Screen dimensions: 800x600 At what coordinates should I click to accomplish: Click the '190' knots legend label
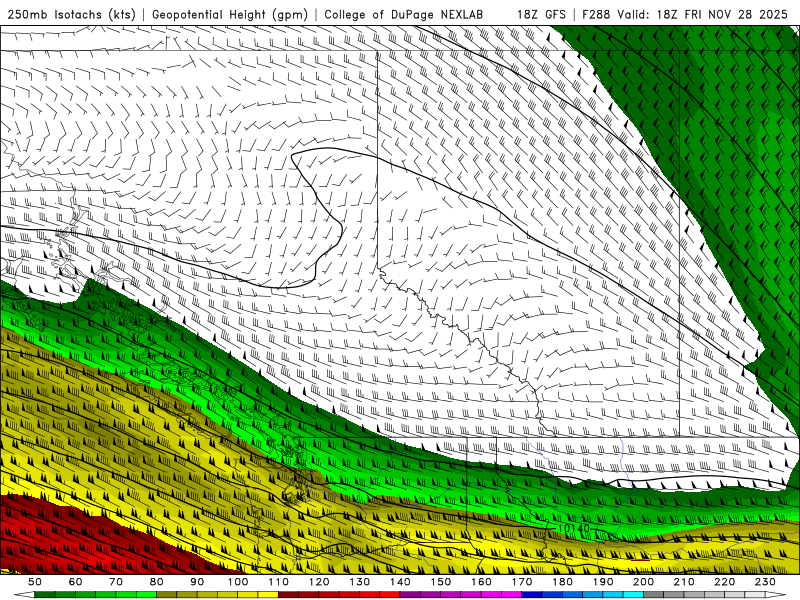604,582
